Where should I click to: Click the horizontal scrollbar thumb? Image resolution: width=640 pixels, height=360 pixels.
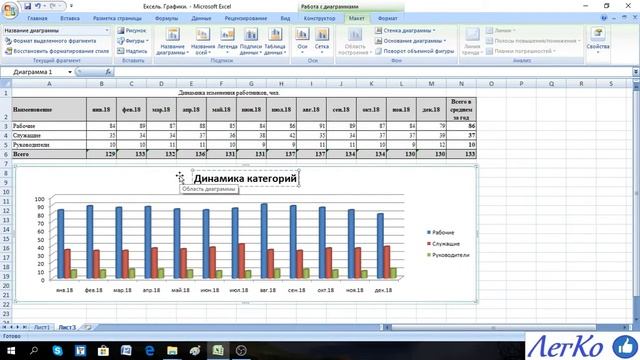(x=493, y=327)
